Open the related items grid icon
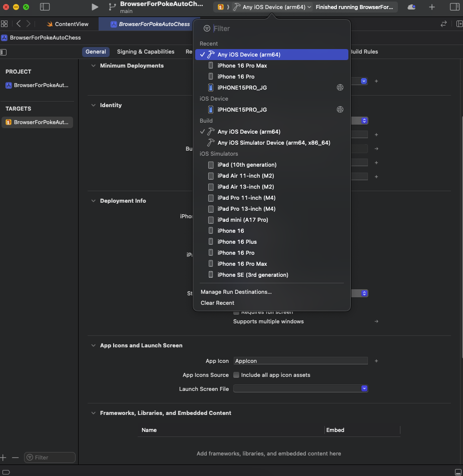 (x=4, y=24)
